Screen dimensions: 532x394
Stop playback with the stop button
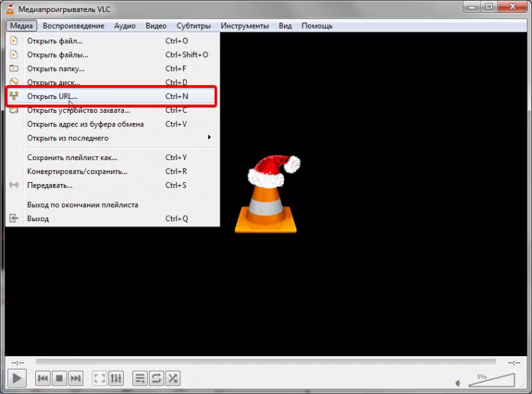pos(59,378)
